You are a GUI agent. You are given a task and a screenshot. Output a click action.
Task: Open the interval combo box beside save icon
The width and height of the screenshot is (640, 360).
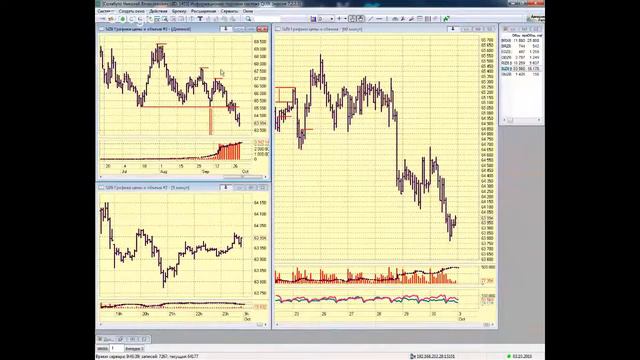tap(326, 19)
